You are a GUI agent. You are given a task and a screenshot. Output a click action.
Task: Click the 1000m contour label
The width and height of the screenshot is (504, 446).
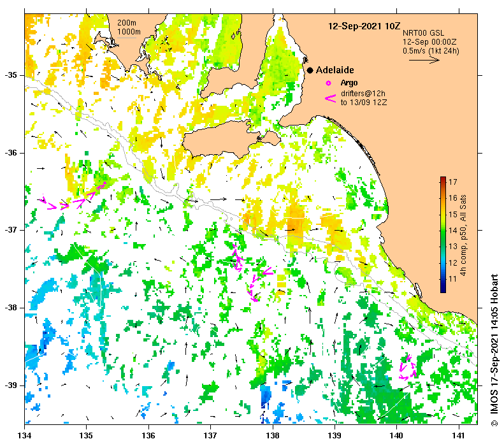[129, 32]
